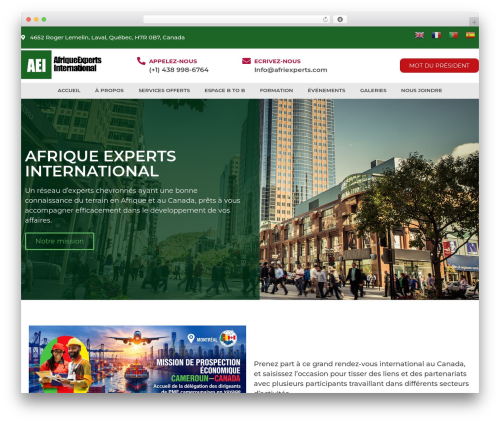This screenshot has height=423, width=500.
Task: Click the Montréal location pin on the banner
Action: [x=191, y=338]
